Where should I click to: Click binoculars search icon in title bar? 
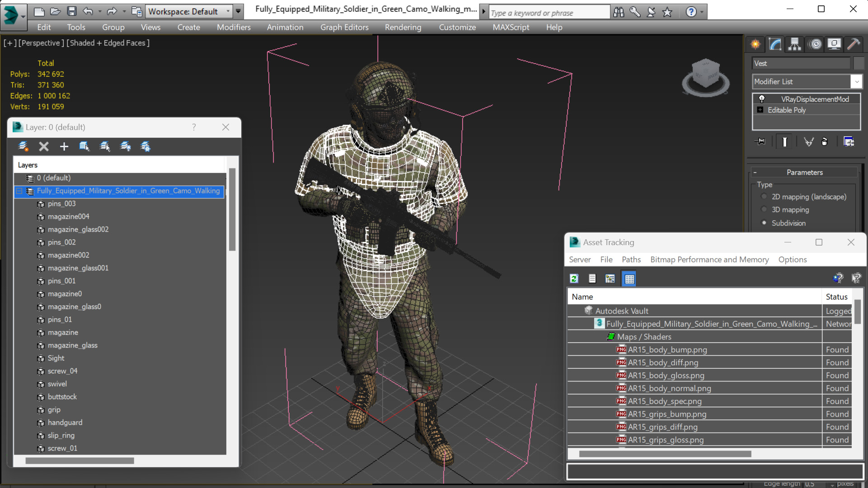tap(619, 12)
